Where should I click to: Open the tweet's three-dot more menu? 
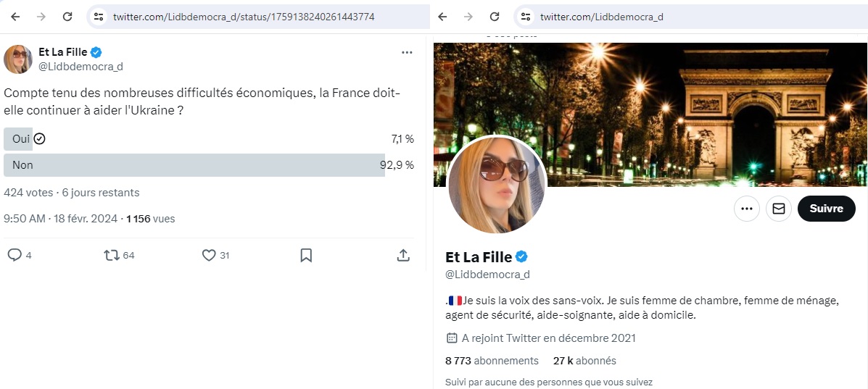coord(407,52)
